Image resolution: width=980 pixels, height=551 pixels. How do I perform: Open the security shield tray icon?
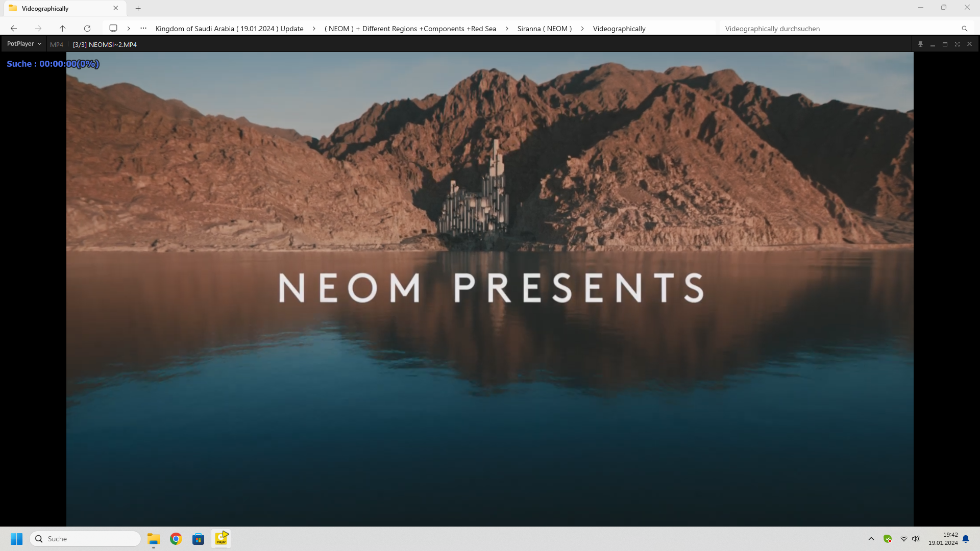(x=888, y=539)
